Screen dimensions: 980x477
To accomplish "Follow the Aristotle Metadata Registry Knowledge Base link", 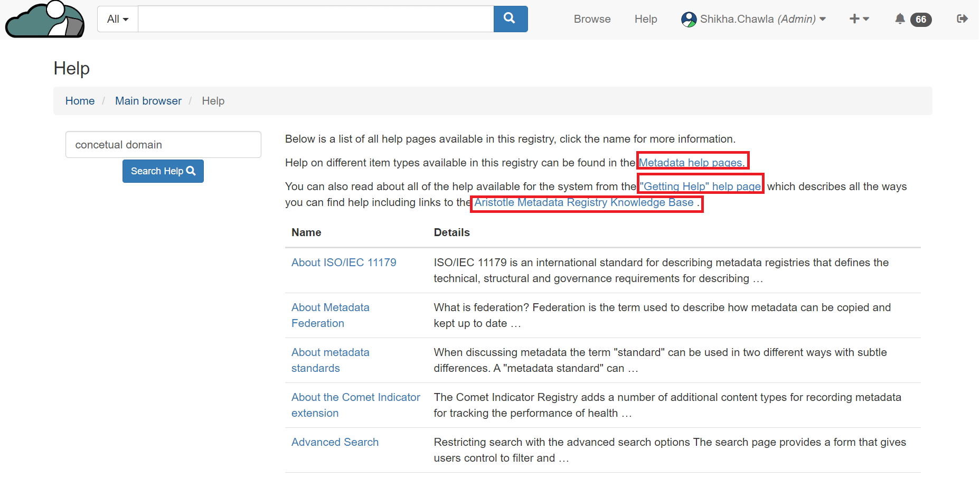I will click(x=583, y=202).
